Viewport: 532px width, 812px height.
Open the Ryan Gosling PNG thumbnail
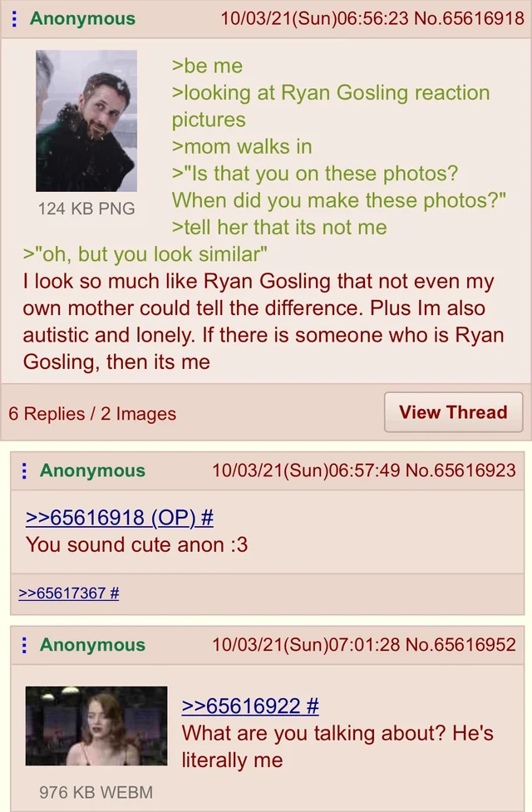click(x=86, y=121)
